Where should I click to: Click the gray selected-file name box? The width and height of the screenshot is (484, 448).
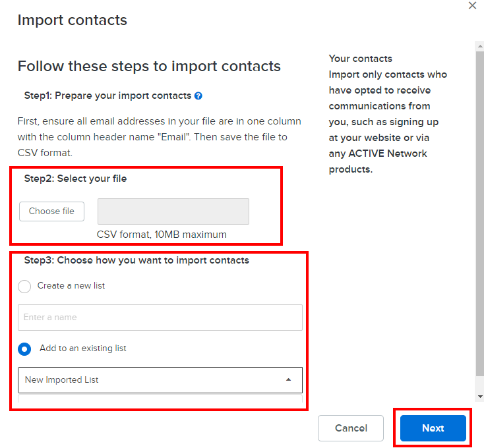(173, 211)
